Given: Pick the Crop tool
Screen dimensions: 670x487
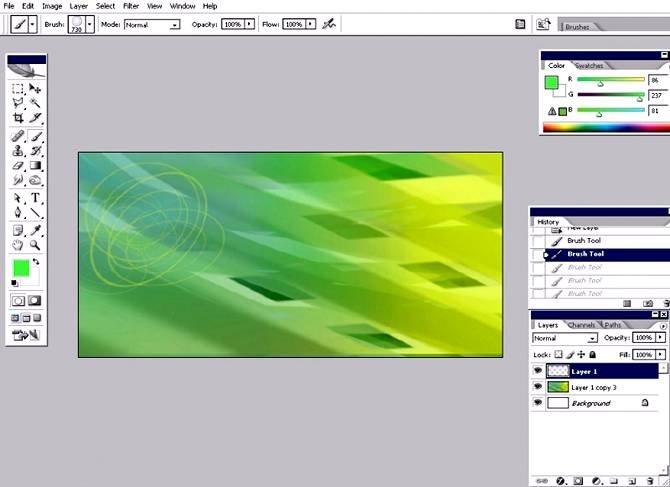Looking at the screenshot, I should click(18, 118).
